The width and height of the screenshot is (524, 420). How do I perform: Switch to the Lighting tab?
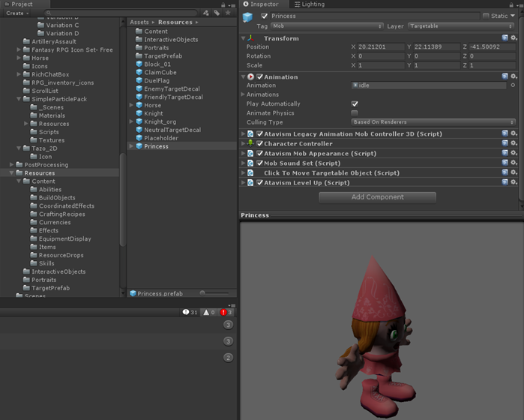(310, 4)
